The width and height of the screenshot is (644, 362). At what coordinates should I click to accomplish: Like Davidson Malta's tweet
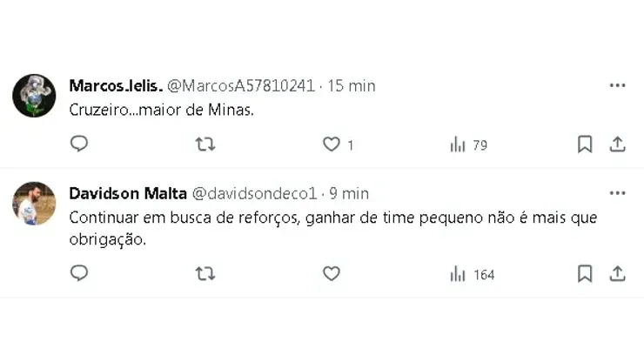pyautogui.click(x=332, y=273)
